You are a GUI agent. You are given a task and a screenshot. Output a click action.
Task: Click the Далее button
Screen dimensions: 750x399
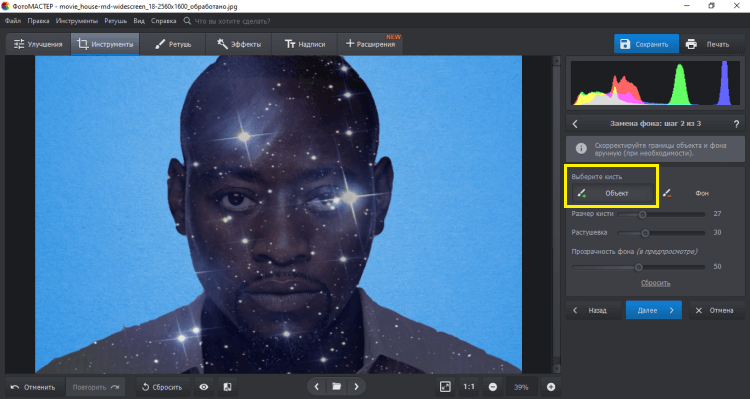coord(653,310)
